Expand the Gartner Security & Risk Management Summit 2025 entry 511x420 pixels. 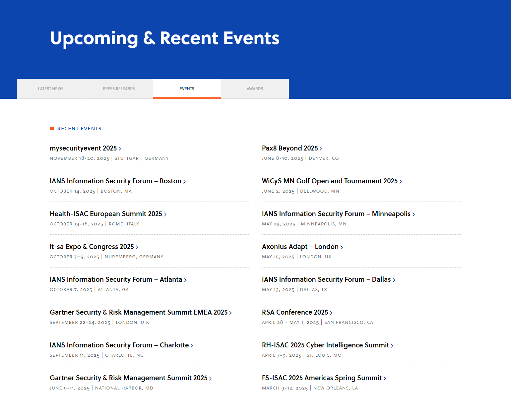tap(128, 378)
